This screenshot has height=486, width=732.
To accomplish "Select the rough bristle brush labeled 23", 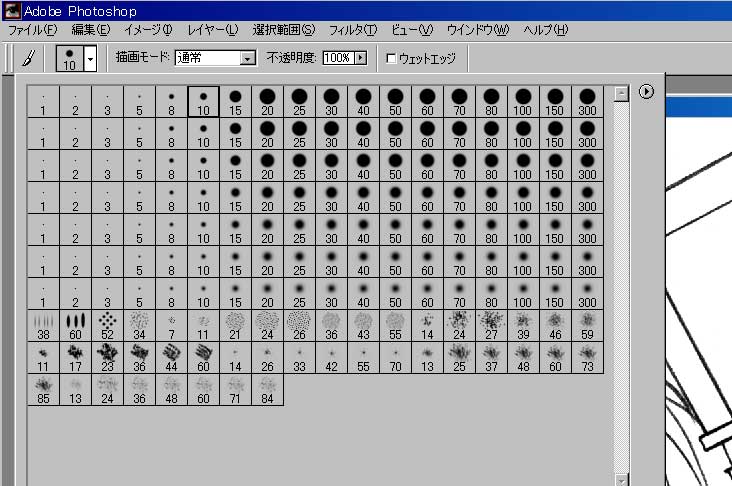I will point(107,358).
